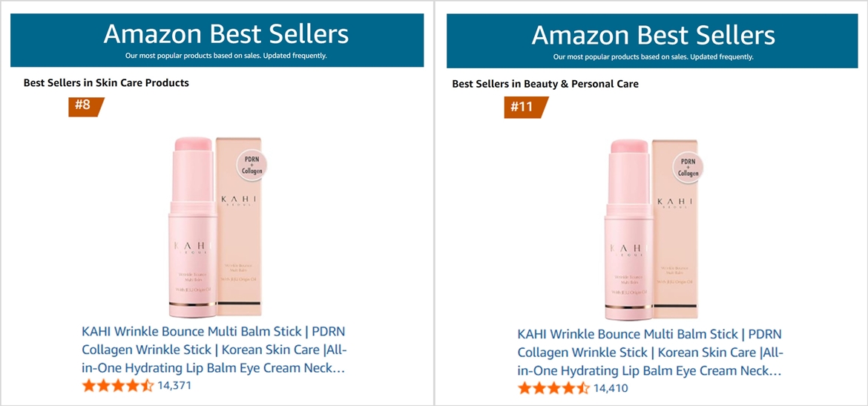Open the pink balm stick image ranked #11

click(629, 226)
